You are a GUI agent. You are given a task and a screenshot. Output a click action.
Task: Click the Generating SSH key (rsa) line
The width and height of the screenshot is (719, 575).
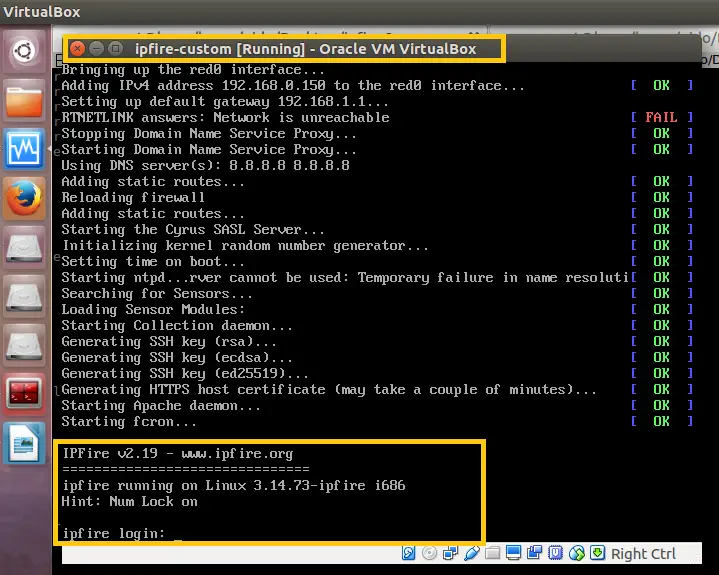pyautogui.click(x=169, y=342)
